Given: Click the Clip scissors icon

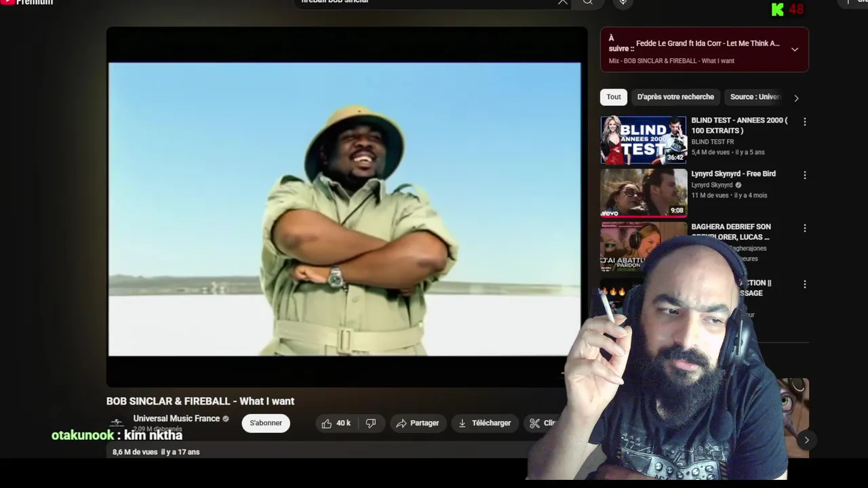Looking at the screenshot, I should (535, 423).
